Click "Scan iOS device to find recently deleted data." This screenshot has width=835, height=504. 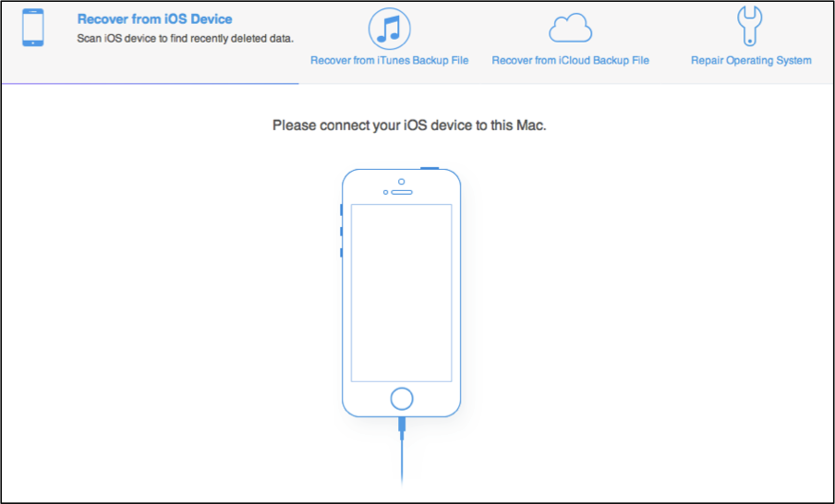186,39
